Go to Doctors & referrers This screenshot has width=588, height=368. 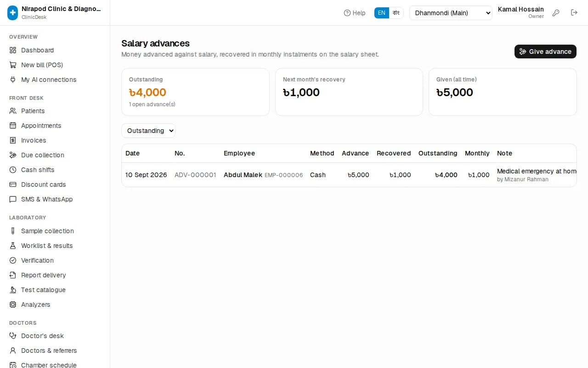(x=55, y=351)
